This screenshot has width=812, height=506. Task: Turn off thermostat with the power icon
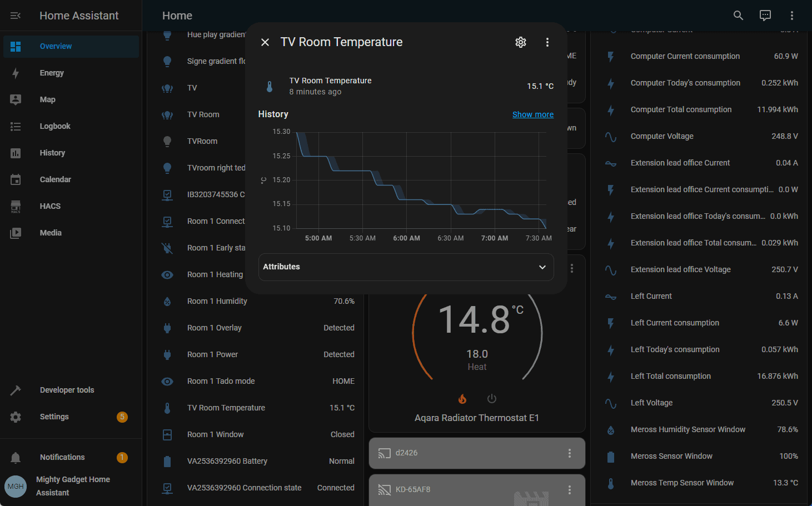click(491, 399)
